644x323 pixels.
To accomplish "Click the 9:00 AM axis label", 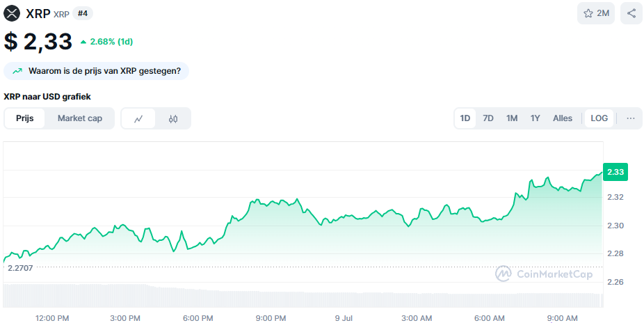I will [x=562, y=318].
